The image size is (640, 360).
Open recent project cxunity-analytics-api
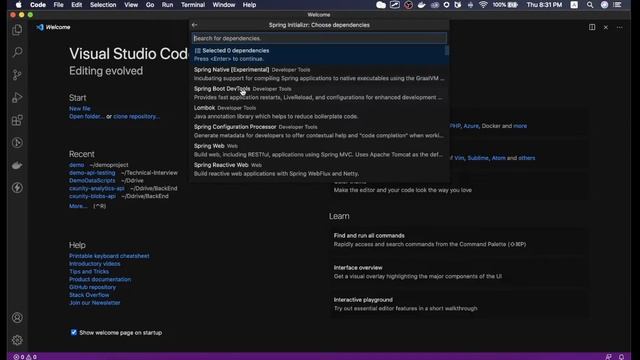click(x=97, y=188)
